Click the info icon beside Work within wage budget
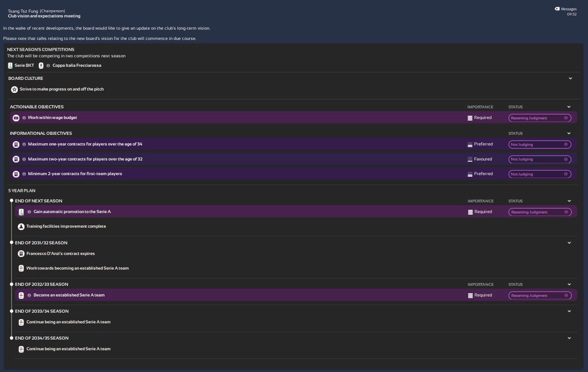This screenshot has width=588, height=372. pos(24,118)
